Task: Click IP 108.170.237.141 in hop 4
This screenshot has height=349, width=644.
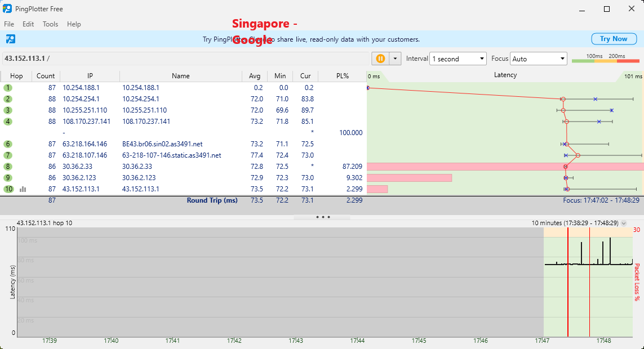Action: click(x=87, y=122)
